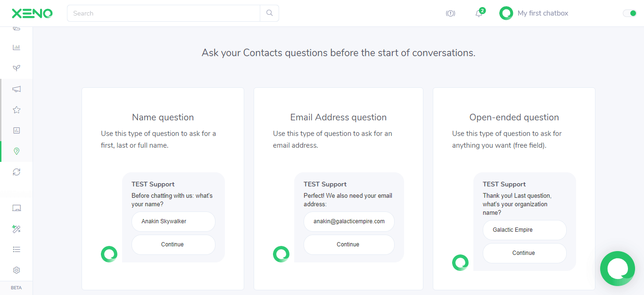Open the notifications bell with badge

click(479, 13)
